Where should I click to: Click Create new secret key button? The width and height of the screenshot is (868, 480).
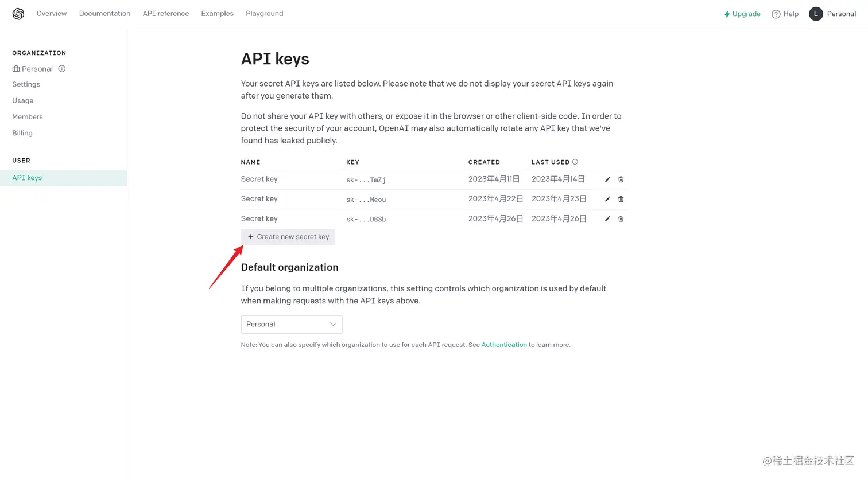click(288, 237)
